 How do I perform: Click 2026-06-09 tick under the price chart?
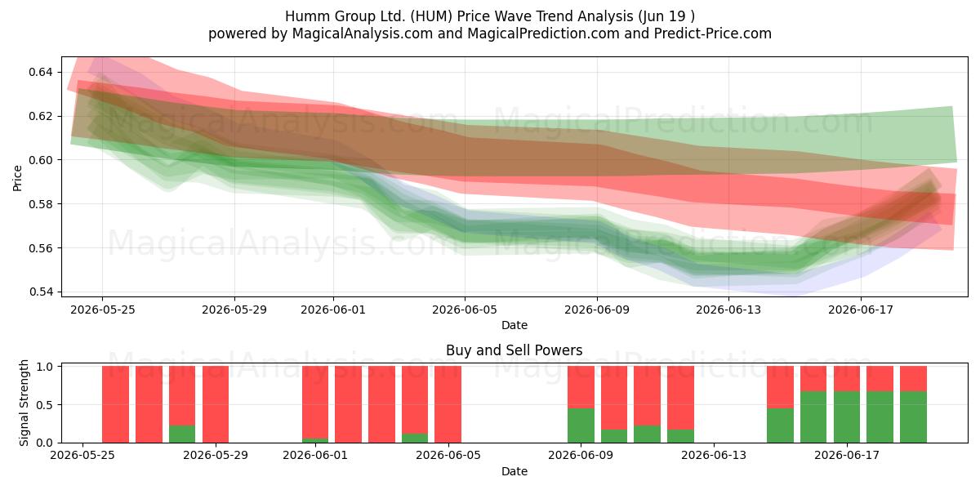[x=597, y=310]
